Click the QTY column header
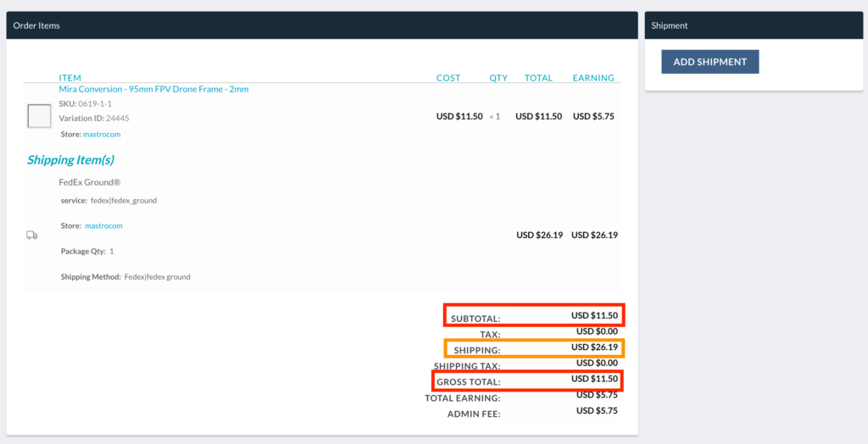868x444 pixels. point(498,78)
